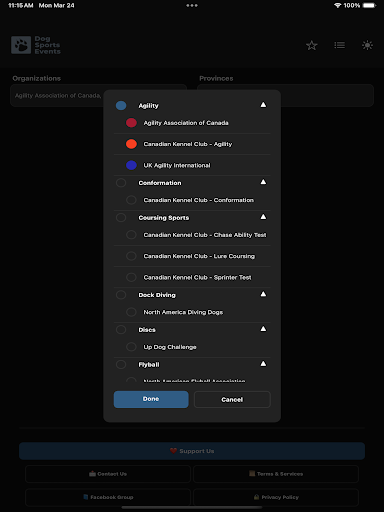This screenshot has height=512, width=384.
Task: Open Contact Us link
Action: coord(108,474)
